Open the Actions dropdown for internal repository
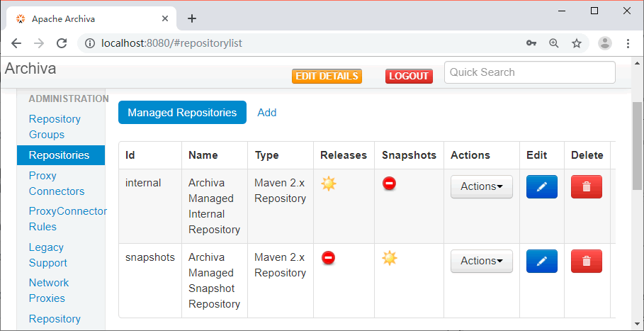644x331 pixels. coord(481,186)
